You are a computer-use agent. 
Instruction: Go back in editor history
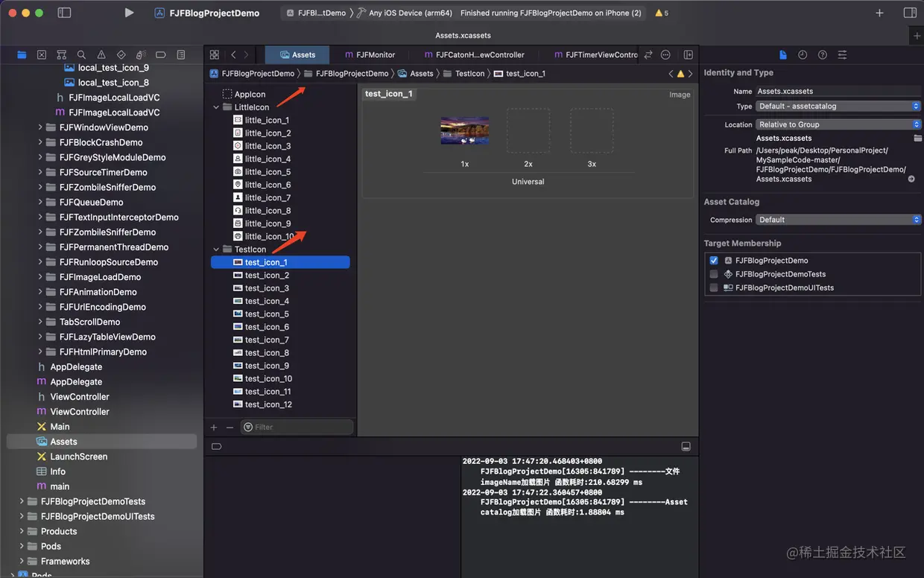233,54
